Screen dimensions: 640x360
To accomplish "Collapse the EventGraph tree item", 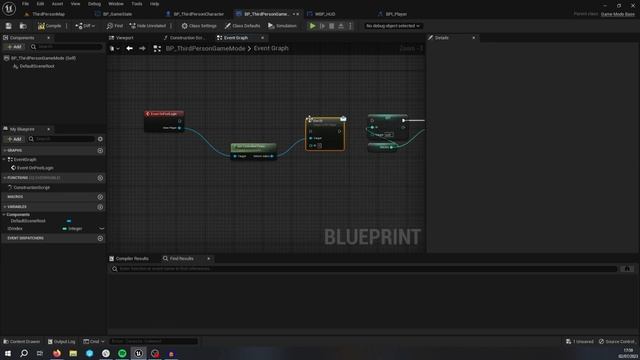I will pos(4,160).
